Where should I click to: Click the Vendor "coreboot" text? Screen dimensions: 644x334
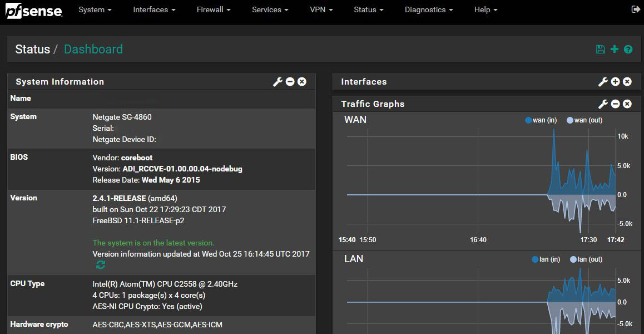[137, 158]
